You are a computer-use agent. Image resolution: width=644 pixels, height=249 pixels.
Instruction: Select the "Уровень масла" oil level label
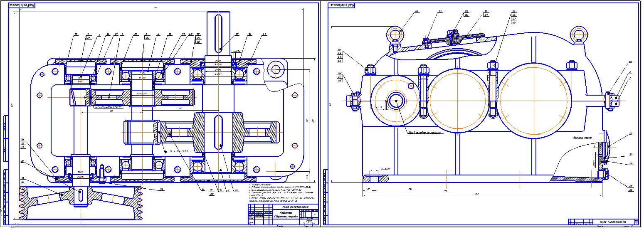tap(582, 138)
